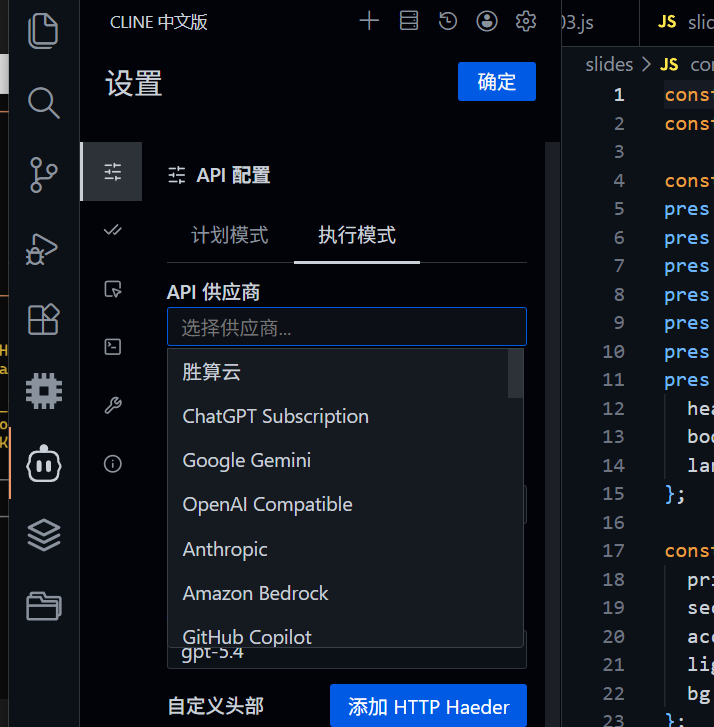The image size is (714, 727).
Task: Choose Anthropic provider
Action: coord(338,549)
